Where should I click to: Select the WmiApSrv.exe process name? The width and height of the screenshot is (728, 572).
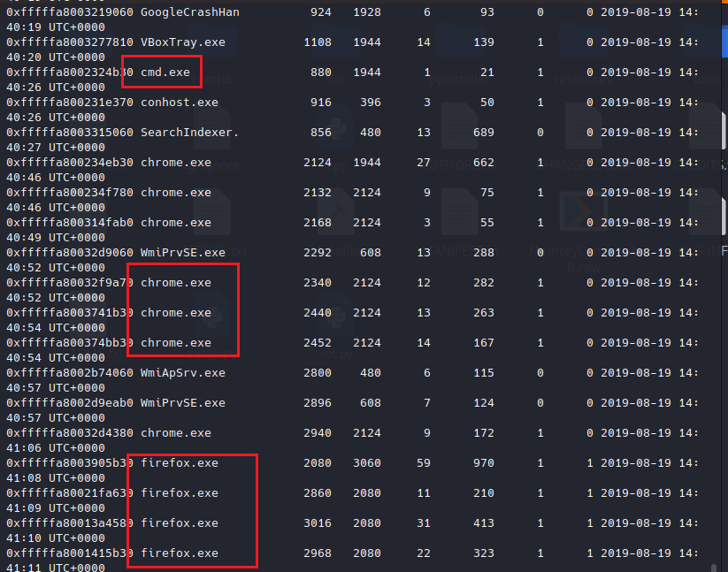pyautogui.click(x=182, y=373)
